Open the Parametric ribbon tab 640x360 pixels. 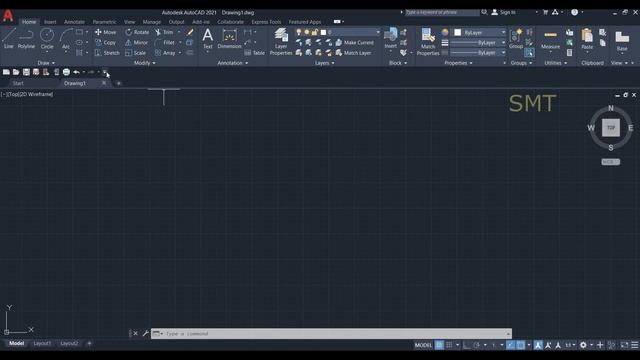pos(104,22)
